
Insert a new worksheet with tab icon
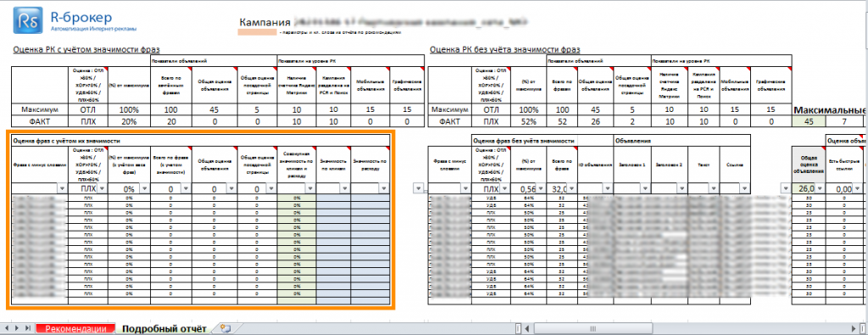(225, 328)
